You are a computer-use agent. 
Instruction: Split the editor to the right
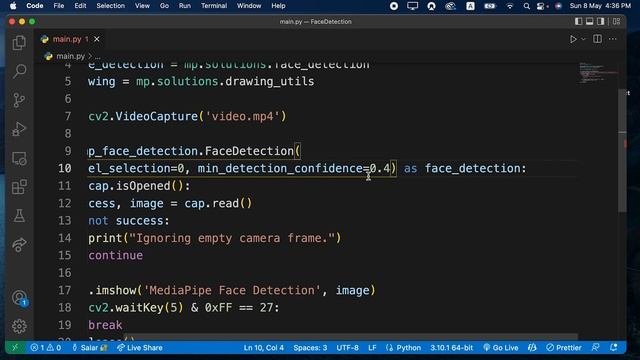coord(597,39)
